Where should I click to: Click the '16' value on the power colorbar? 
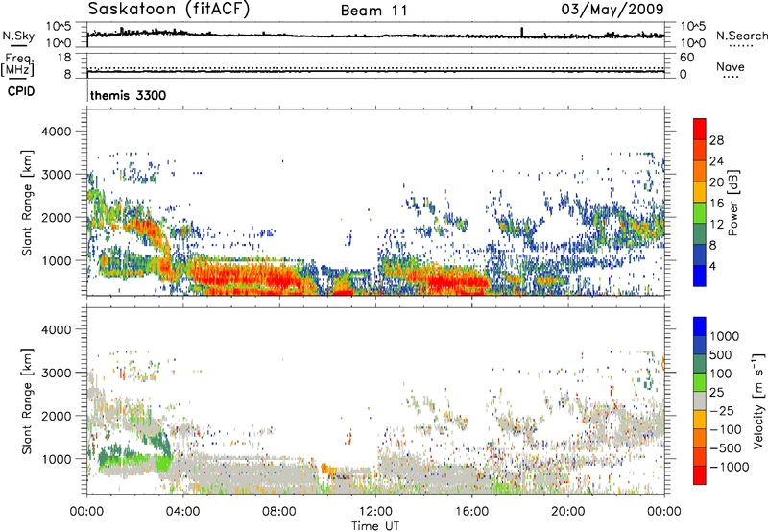click(x=716, y=204)
